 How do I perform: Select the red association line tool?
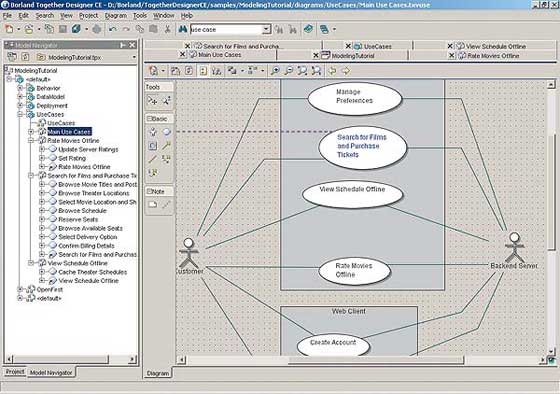tap(153, 159)
